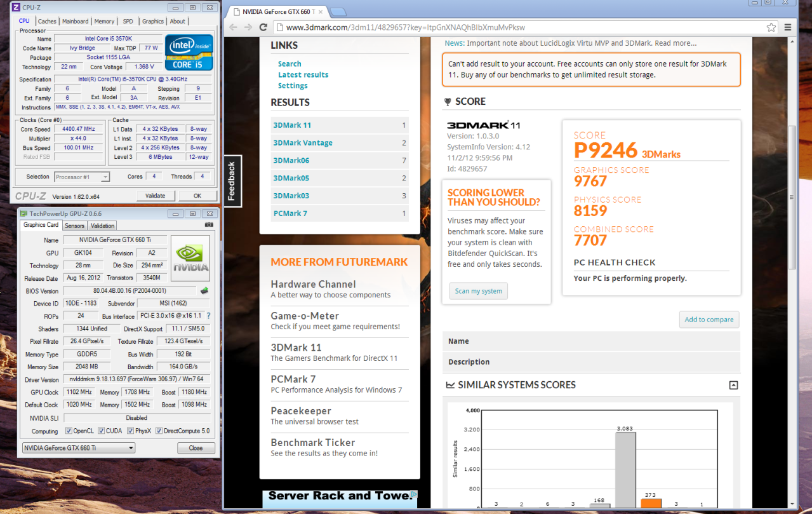Viewport: 812px width, 514px height.
Task: Open the About tab in CPU-Z
Action: tap(178, 21)
